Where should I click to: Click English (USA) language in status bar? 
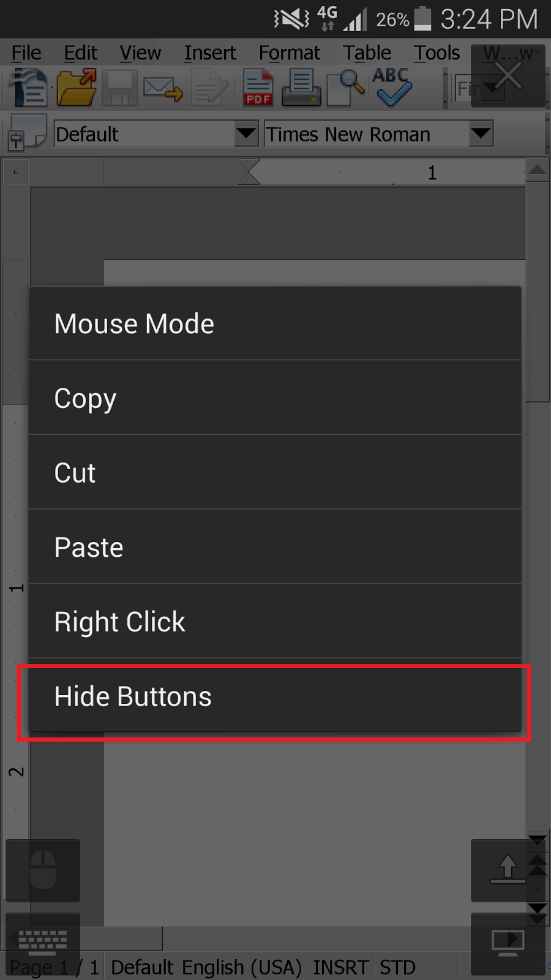(242, 967)
